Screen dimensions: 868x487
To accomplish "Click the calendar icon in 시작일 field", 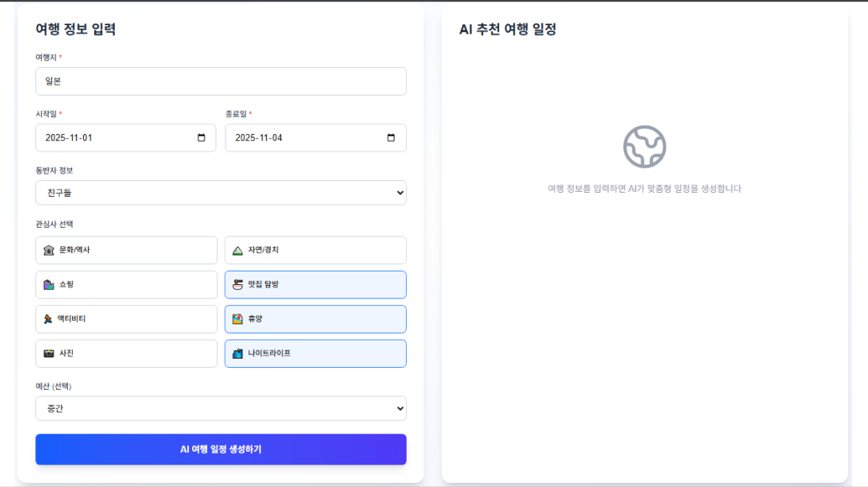I will pos(201,138).
